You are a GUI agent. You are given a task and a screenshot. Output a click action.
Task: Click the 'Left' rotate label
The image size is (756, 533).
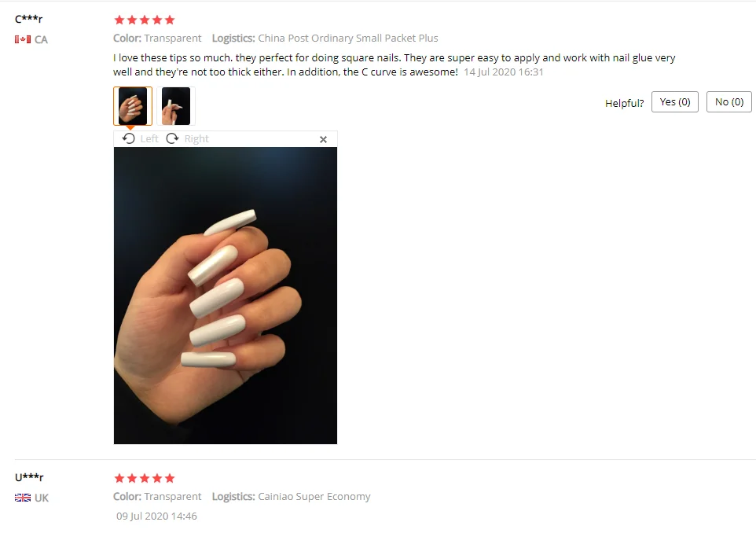click(x=149, y=139)
